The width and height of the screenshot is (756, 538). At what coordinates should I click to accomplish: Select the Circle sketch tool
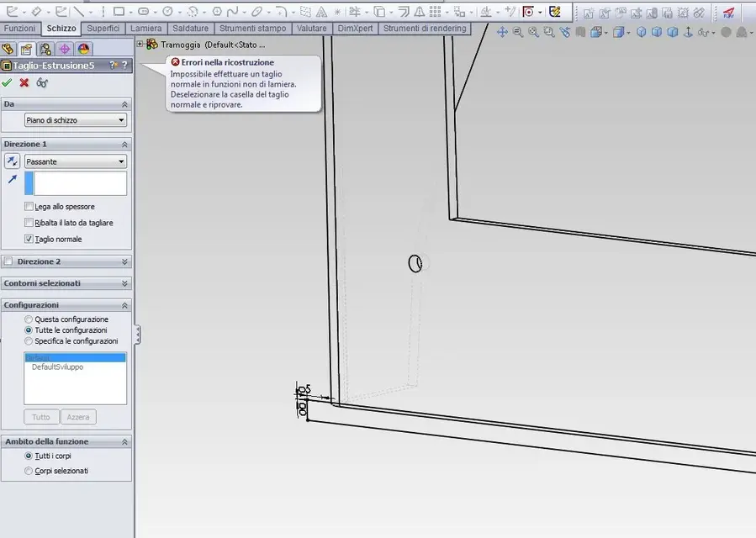coord(168,11)
